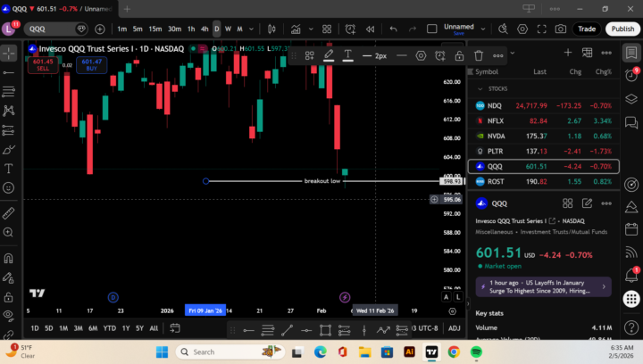This screenshot has height=364, width=643.
Task: Open watchlist name dropdown chevron
Action: click(x=513, y=53)
